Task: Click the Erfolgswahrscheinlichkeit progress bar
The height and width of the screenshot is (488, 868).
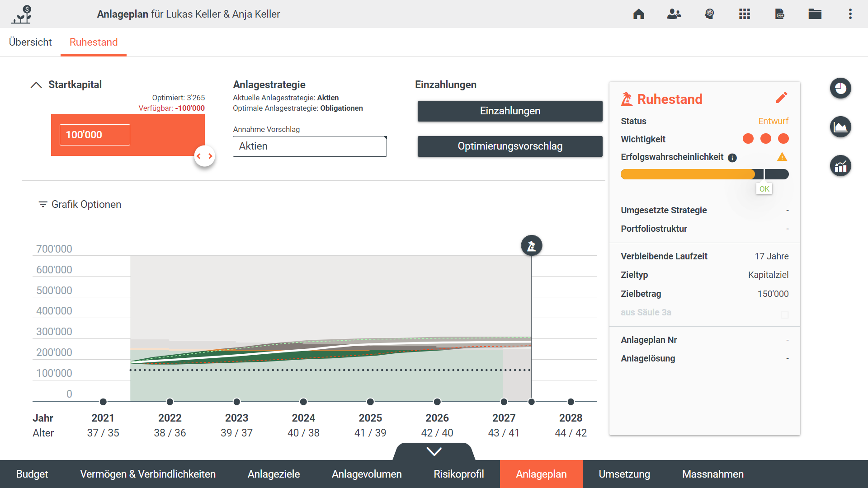Action: [704, 174]
